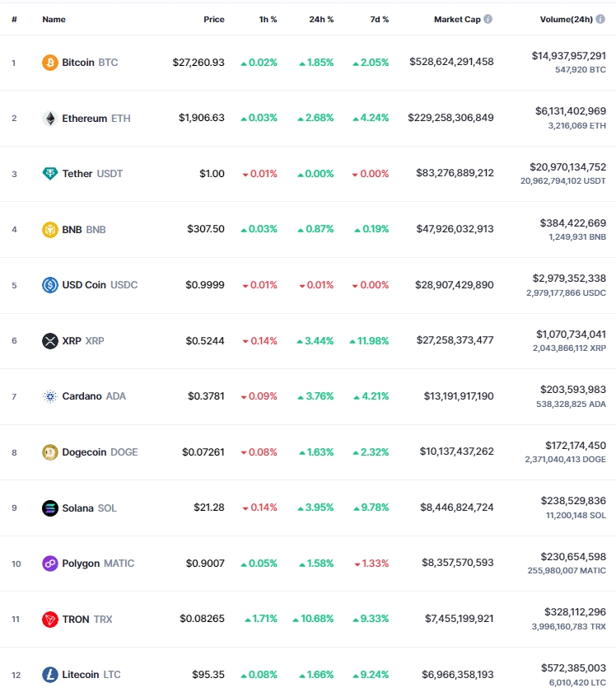Click the Ethereum diamond icon
Viewport: 616px width, 697px height.
click(49, 119)
